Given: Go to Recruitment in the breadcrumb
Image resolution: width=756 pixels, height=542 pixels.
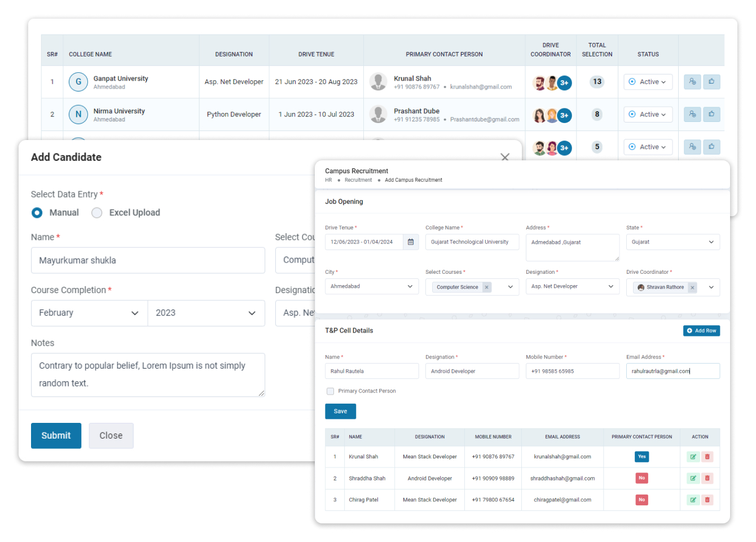Looking at the screenshot, I should pos(358,180).
